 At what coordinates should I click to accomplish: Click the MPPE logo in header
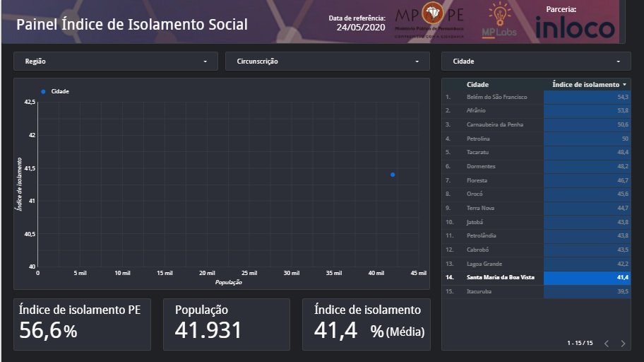(x=429, y=20)
